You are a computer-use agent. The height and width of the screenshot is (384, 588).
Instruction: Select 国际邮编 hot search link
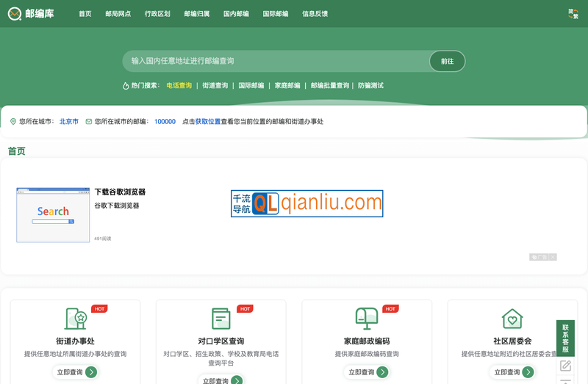point(251,86)
